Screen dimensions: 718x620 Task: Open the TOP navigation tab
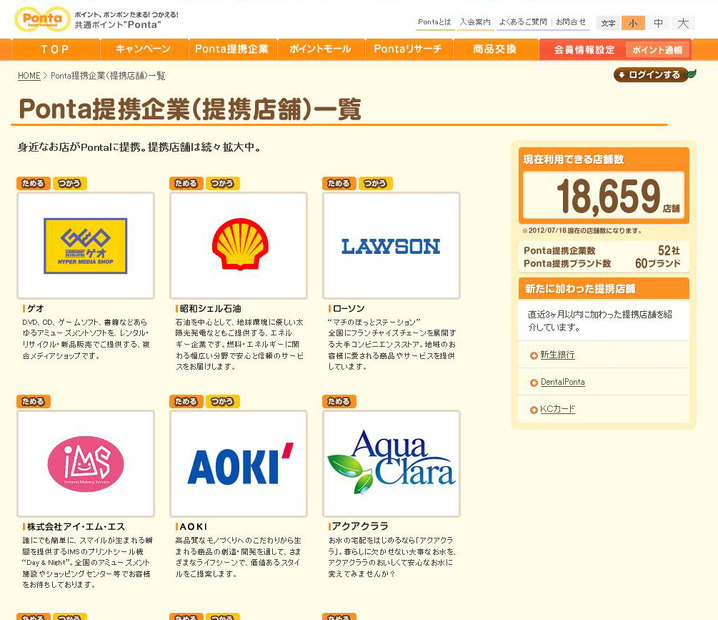pyautogui.click(x=55, y=49)
